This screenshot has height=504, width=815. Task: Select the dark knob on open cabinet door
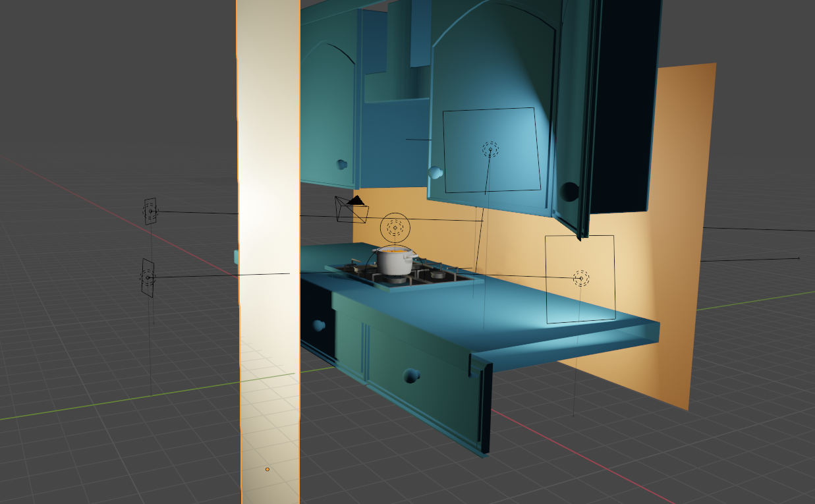point(570,192)
